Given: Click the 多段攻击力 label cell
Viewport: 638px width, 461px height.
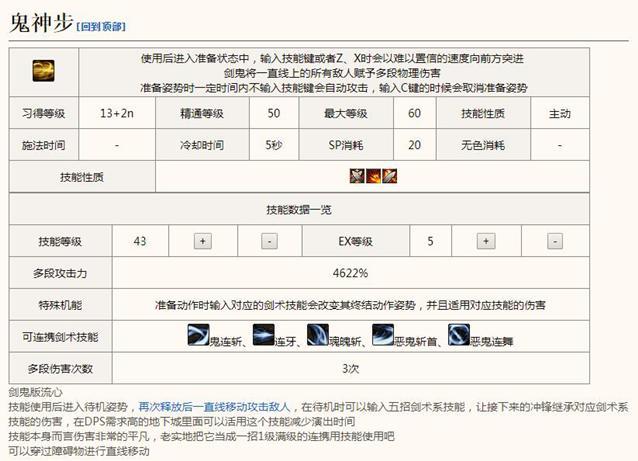Looking at the screenshot, I should pos(60,273).
